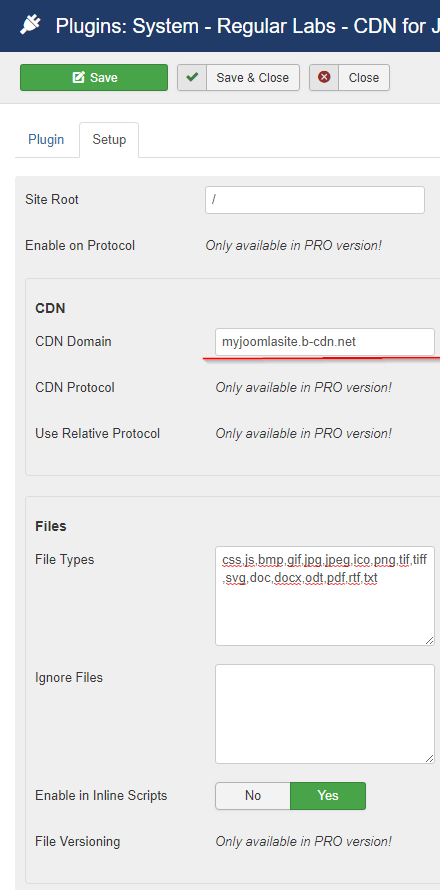Click the edit icon on the Save button
This screenshot has width=440, height=890.
click(78, 77)
